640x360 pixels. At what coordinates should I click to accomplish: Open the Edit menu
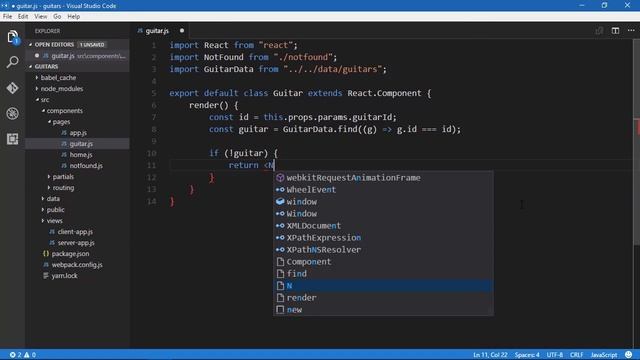23,17
